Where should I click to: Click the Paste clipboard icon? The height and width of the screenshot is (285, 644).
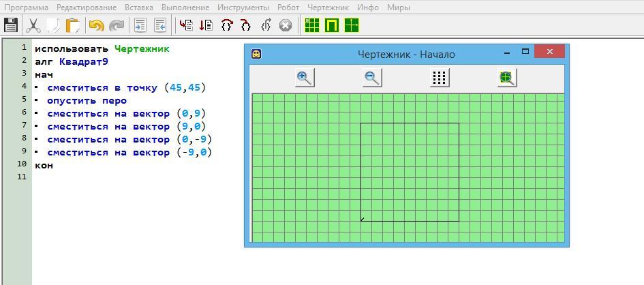[73, 25]
